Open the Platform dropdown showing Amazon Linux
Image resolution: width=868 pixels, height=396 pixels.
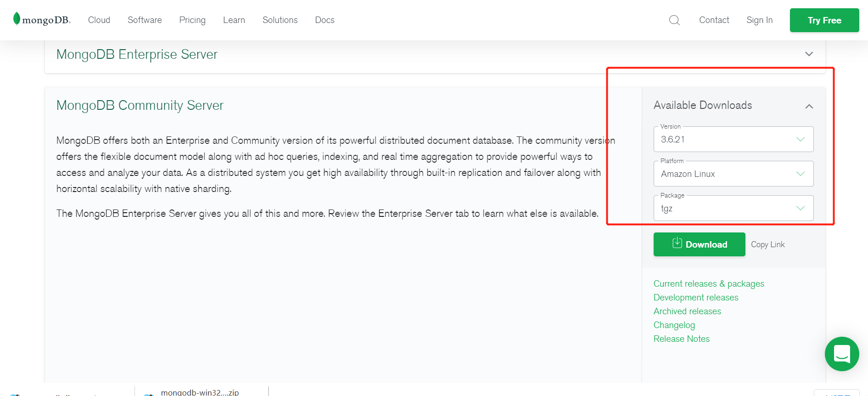[734, 174]
